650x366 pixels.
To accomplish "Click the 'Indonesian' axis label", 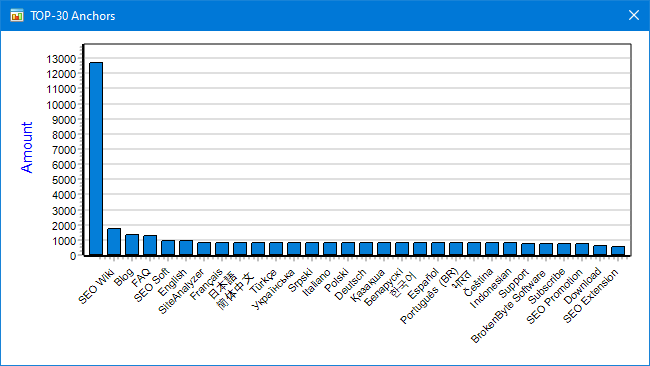I will [x=491, y=288].
